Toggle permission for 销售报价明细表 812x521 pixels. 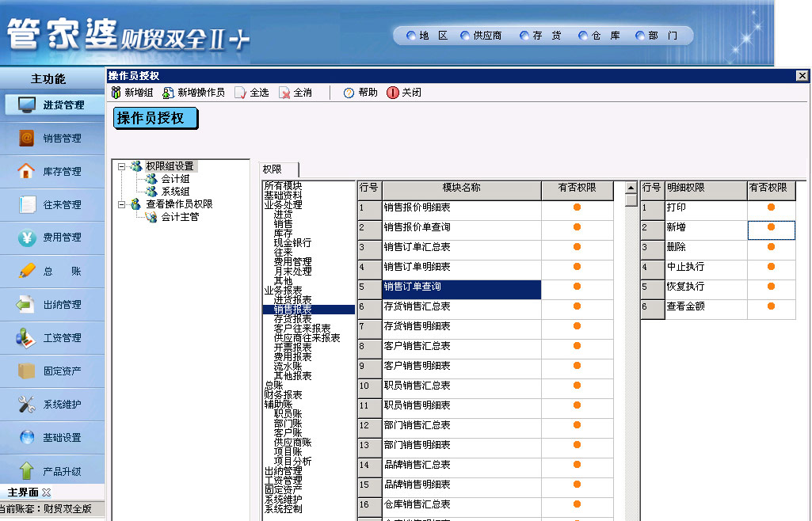click(577, 207)
